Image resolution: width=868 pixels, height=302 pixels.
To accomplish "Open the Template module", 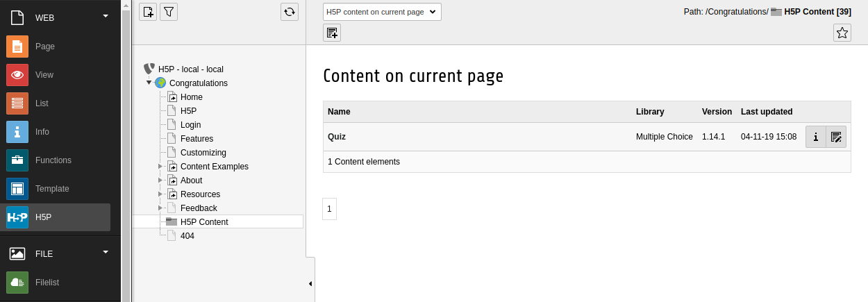I will tap(56, 189).
